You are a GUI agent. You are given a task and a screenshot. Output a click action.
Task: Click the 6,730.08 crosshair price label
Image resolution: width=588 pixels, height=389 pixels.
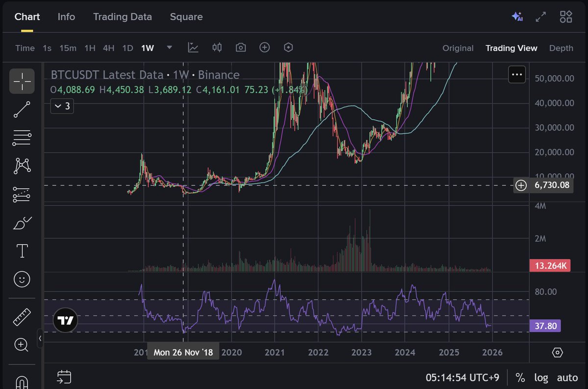click(551, 185)
